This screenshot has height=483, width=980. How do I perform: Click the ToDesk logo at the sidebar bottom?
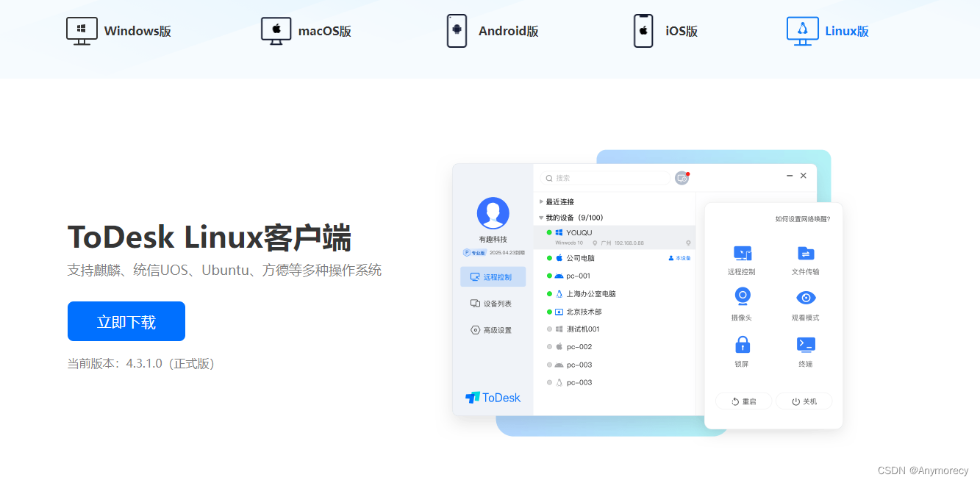(493, 398)
